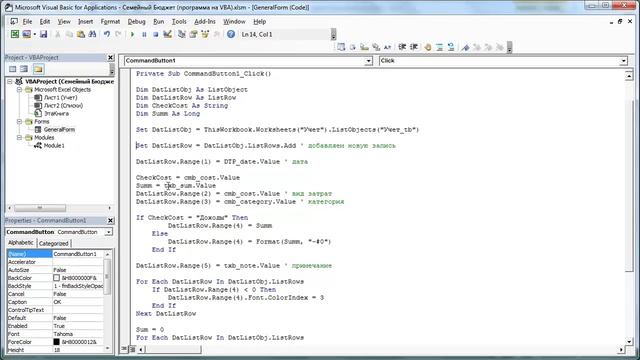
Task: Click the Paste clipboard icon
Action: pyautogui.click(x=81, y=34)
